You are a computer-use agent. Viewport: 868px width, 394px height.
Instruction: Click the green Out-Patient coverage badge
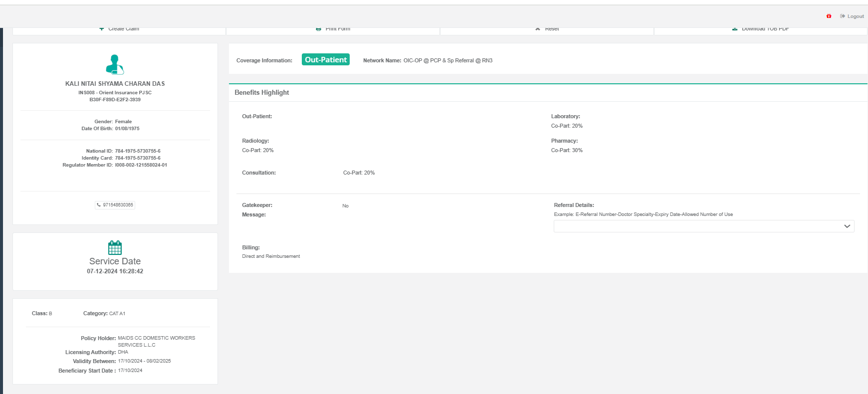point(325,60)
